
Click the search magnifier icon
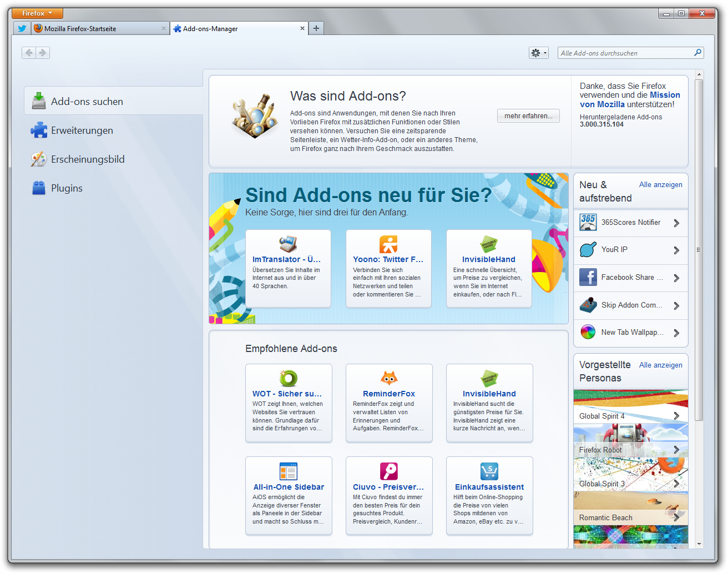pyautogui.click(x=697, y=53)
